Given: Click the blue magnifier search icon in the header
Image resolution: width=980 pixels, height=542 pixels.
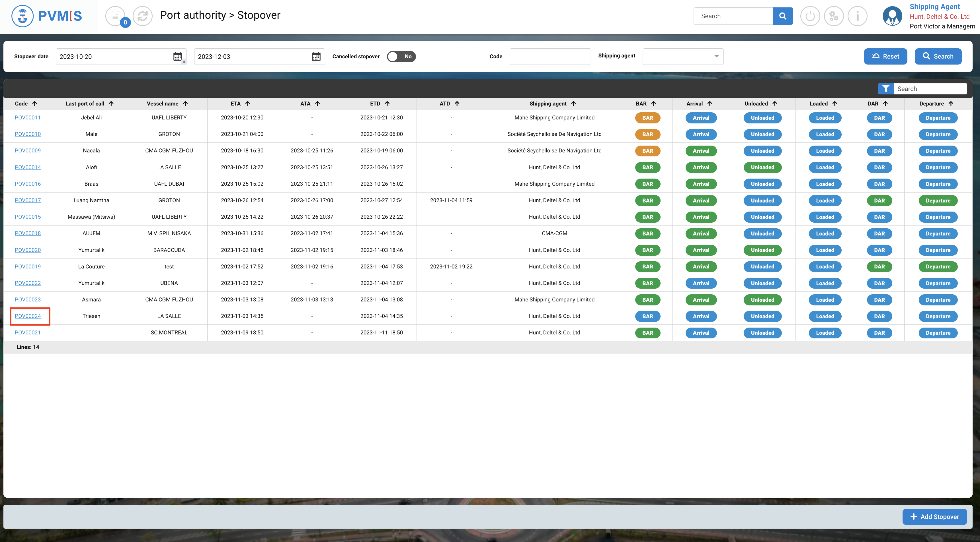Looking at the screenshot, I should click(x=783, y=16).
